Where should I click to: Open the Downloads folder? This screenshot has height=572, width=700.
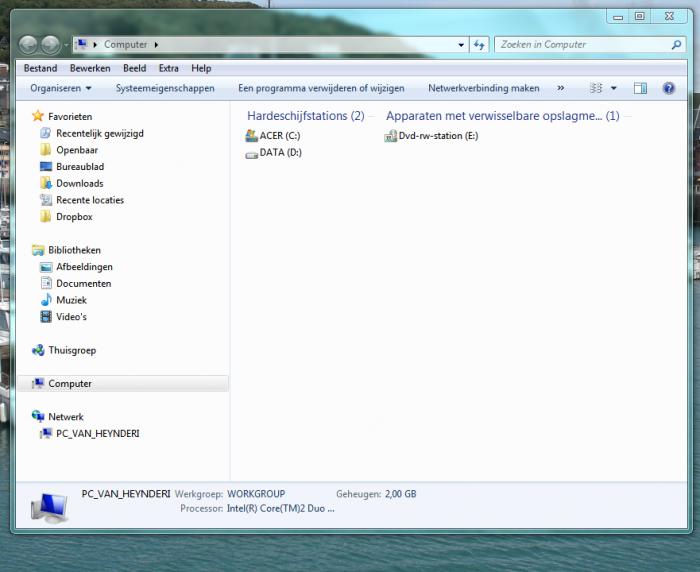click(x=79, y=184)
